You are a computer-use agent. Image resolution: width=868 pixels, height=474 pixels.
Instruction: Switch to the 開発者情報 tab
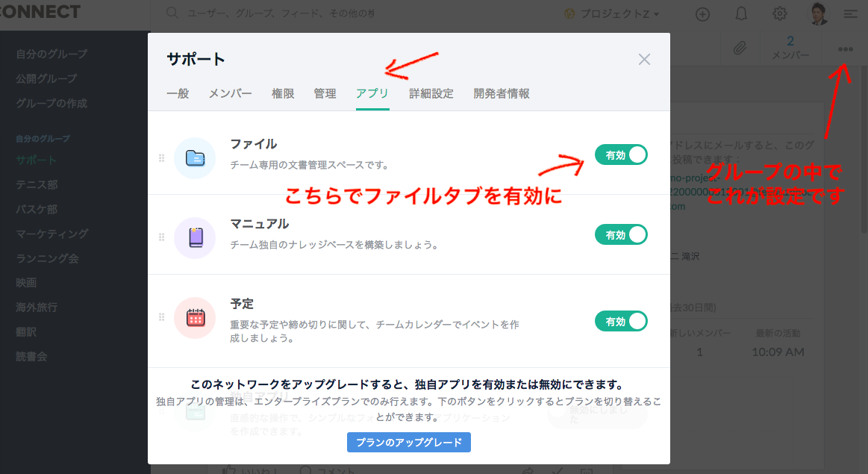[502, 93]
